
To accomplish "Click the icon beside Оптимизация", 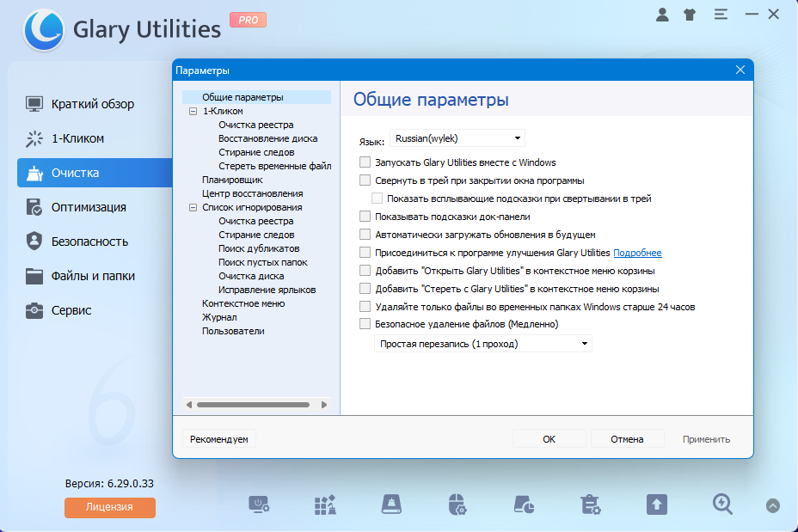I will (x=34, y=207).
